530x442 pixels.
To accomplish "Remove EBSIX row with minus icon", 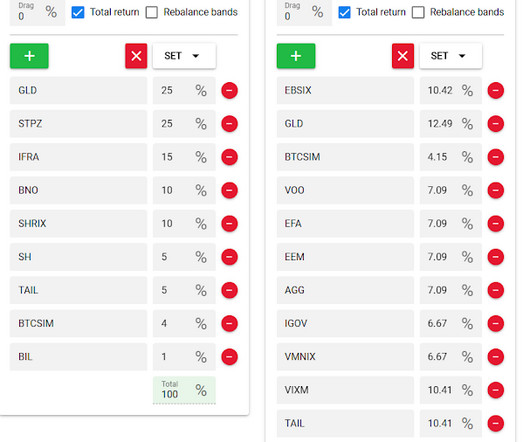I will pyautogui.click(x=496, y=91).
